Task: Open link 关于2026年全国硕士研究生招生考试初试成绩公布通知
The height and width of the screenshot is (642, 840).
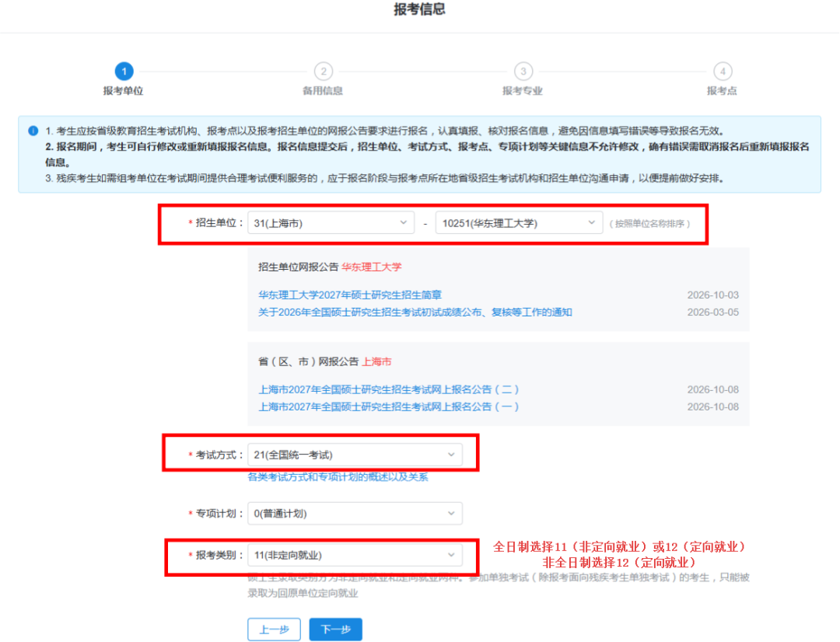Action: tap(415, 312)
